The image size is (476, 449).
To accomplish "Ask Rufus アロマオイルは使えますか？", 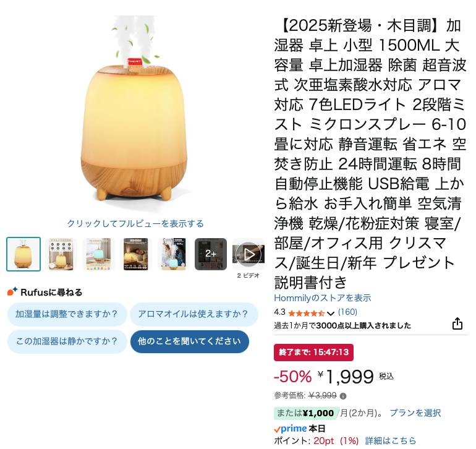I will click(x=193, y=314).
